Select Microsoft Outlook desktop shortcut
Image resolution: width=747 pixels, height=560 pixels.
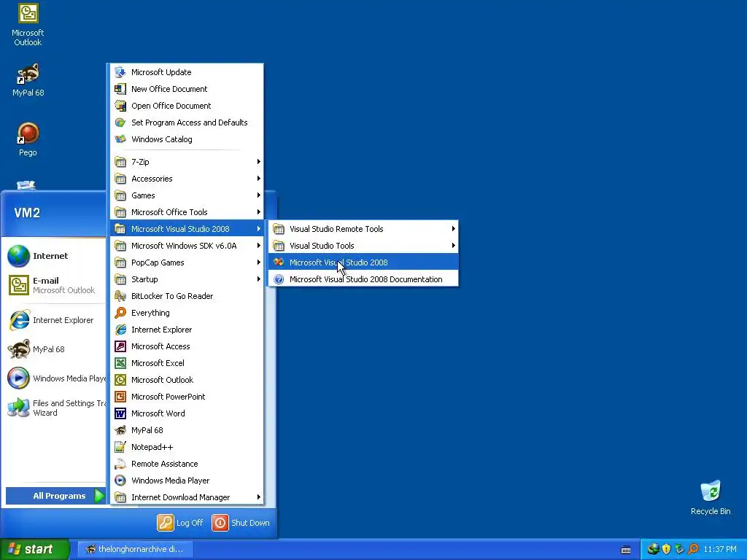28,25
